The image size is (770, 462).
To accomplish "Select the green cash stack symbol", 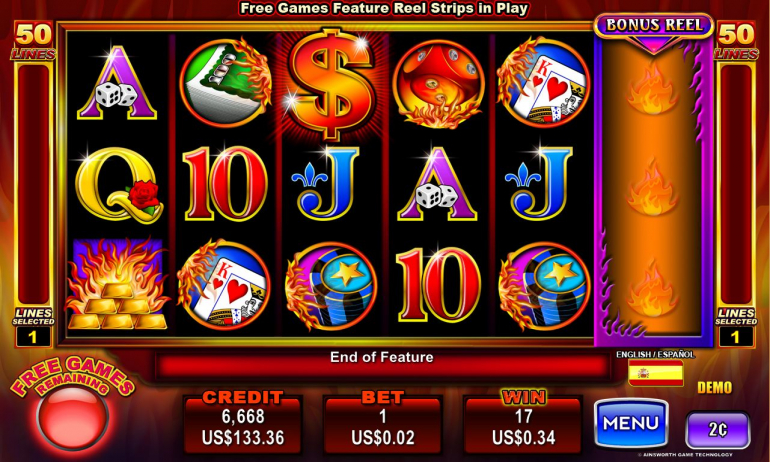I will pos(225,83).
